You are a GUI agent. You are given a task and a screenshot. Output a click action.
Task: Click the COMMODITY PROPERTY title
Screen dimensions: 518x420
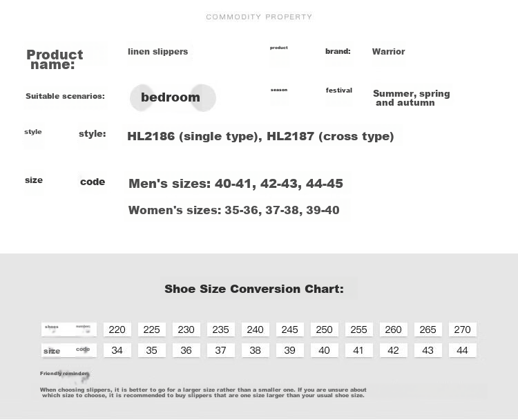click(259, 17)
